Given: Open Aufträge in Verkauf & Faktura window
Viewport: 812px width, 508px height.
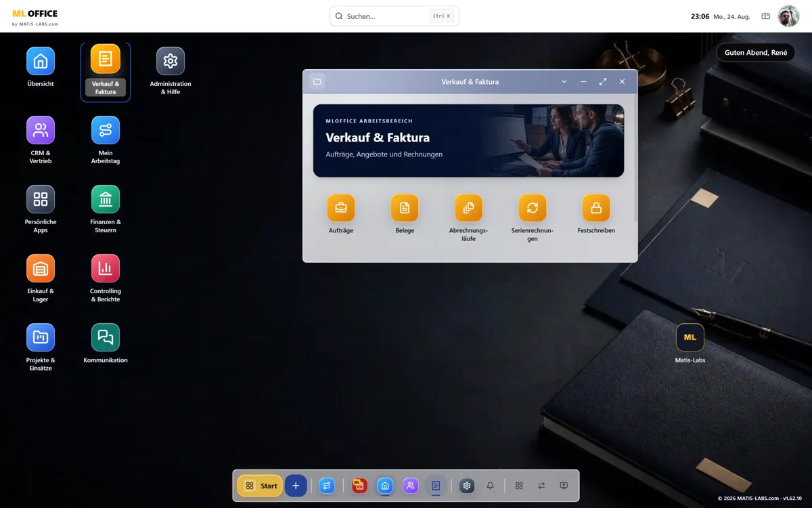Looking at the screenshot, I should (x=341, y=208).
